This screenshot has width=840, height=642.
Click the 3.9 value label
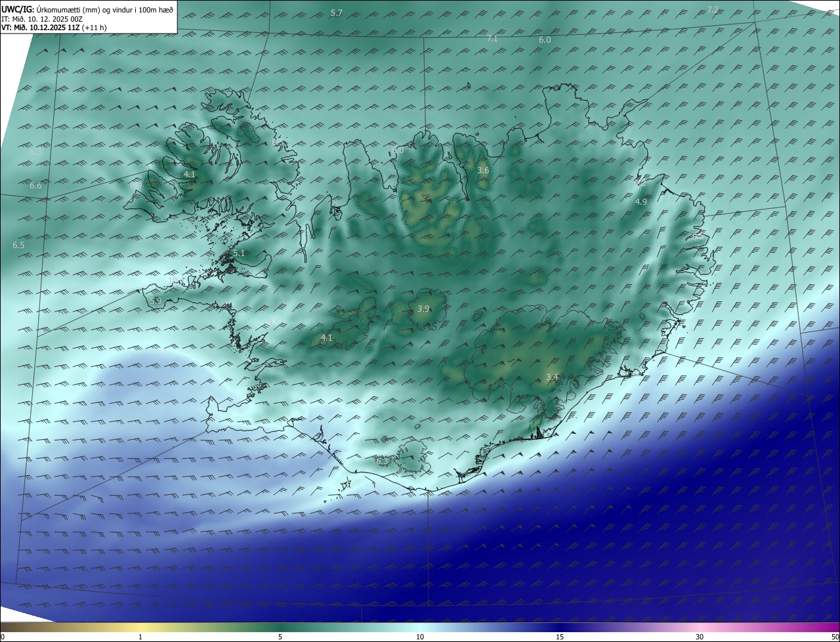point(423,309)
